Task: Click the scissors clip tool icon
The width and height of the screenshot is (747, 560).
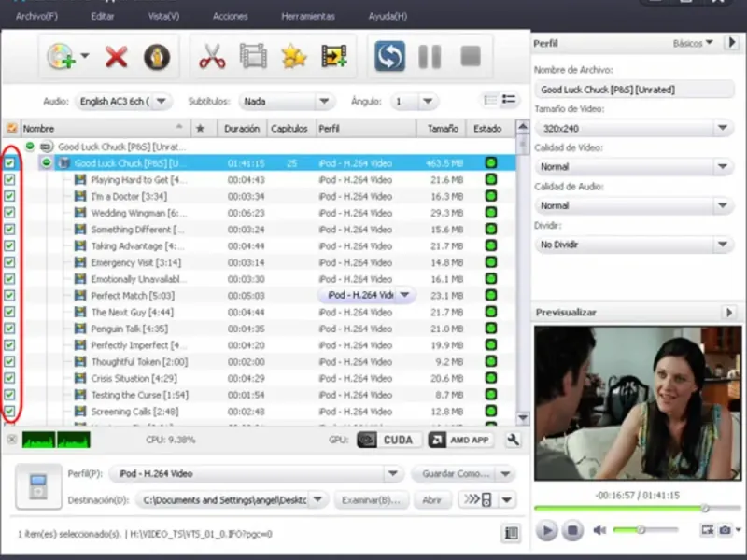Action: (212, 57)
